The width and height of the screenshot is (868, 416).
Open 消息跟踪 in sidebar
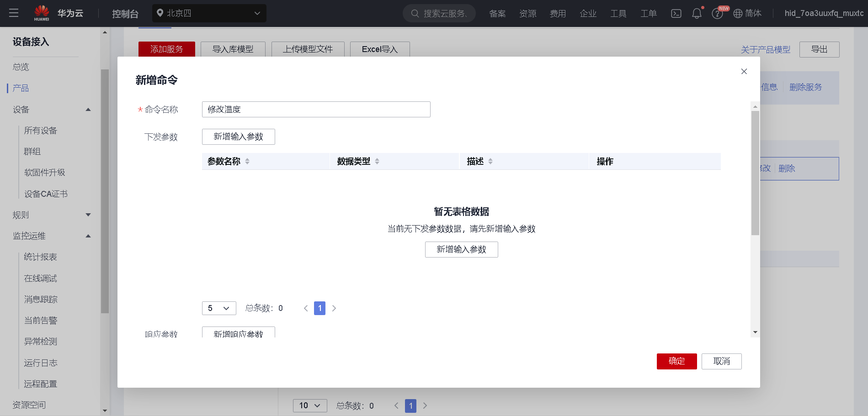point(41,300)
